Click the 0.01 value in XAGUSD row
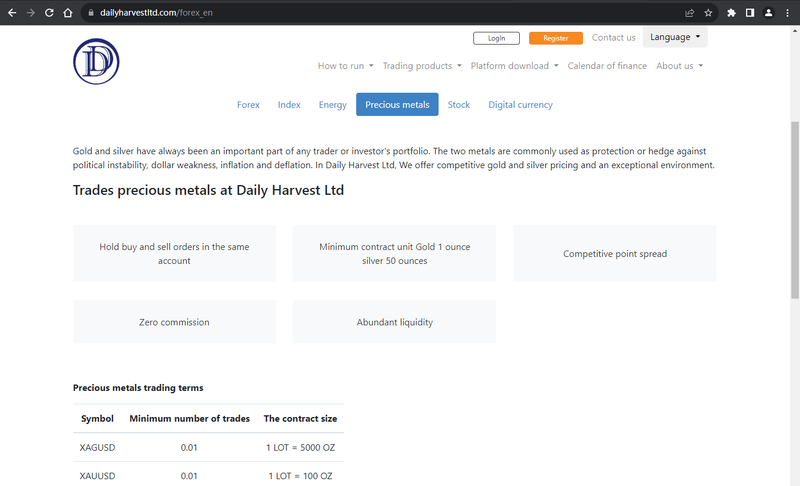This screenshot has height=486, width=800. [189, 448]
